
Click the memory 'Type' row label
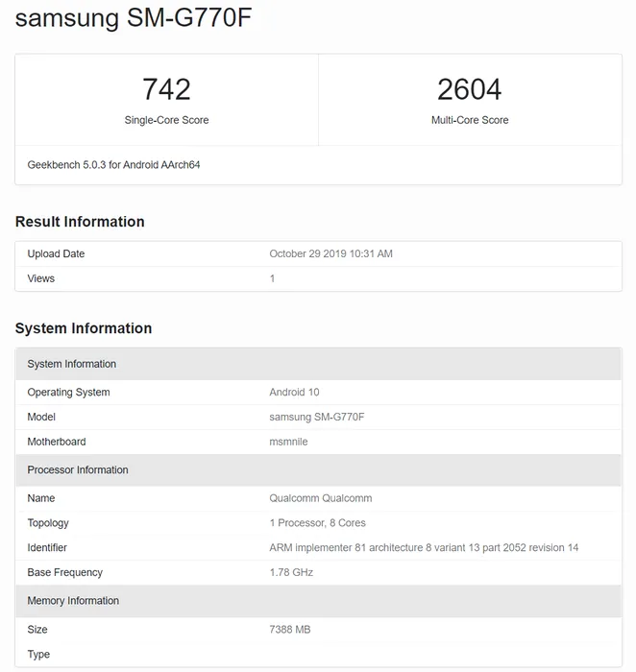pyautogui.click(x=38, y=655)
